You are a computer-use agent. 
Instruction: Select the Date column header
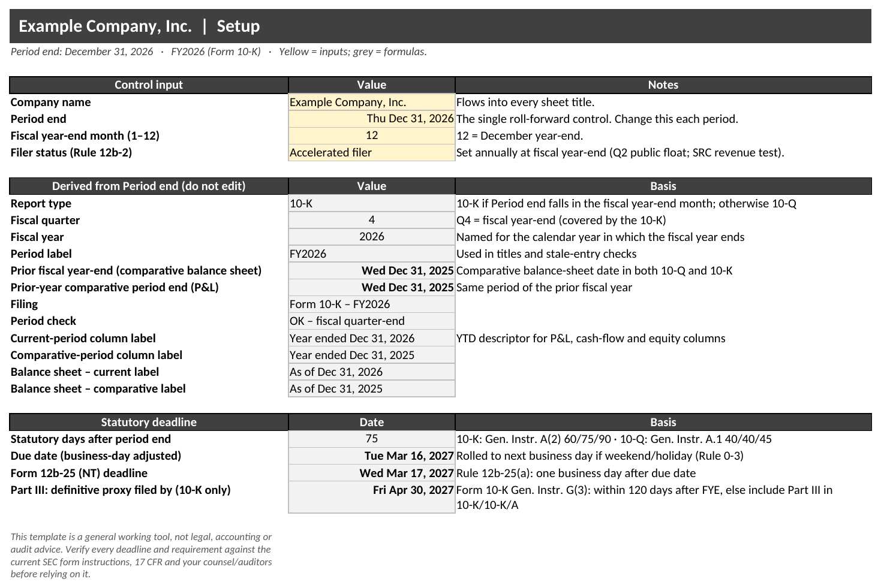[x=371, y=422]
